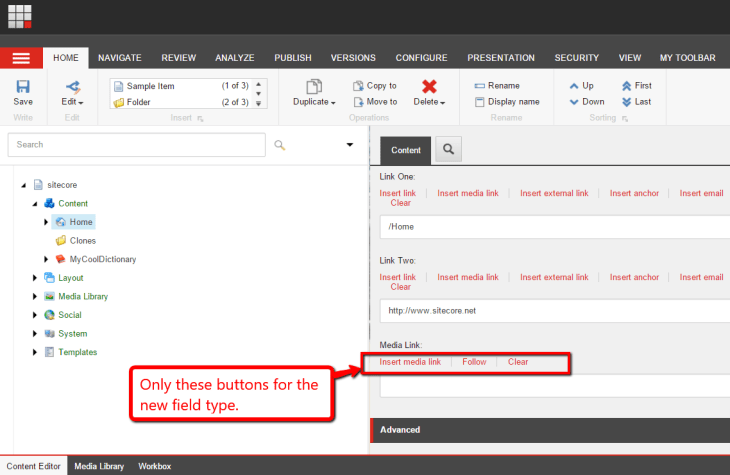The width and height of the screenshot is (730, 475).
Task: Open search options dropdown arrow
Action: (x=350, y=145)
